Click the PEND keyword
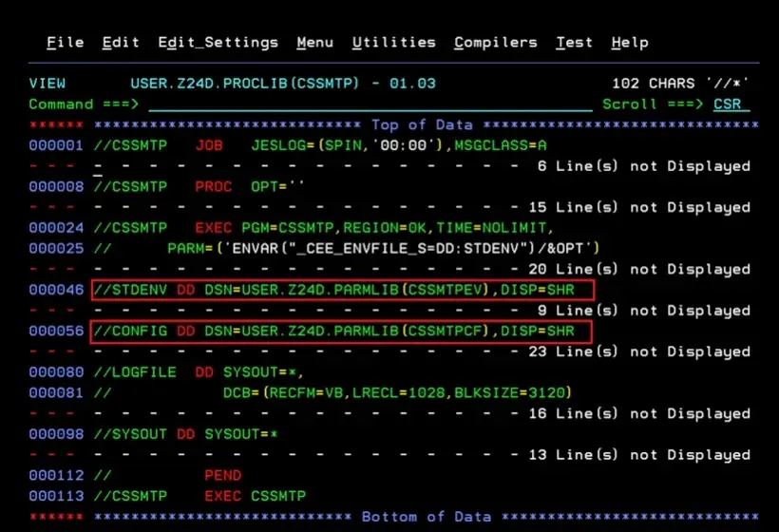The height and width of the screenshot is (532, 779). click(223, 475)
